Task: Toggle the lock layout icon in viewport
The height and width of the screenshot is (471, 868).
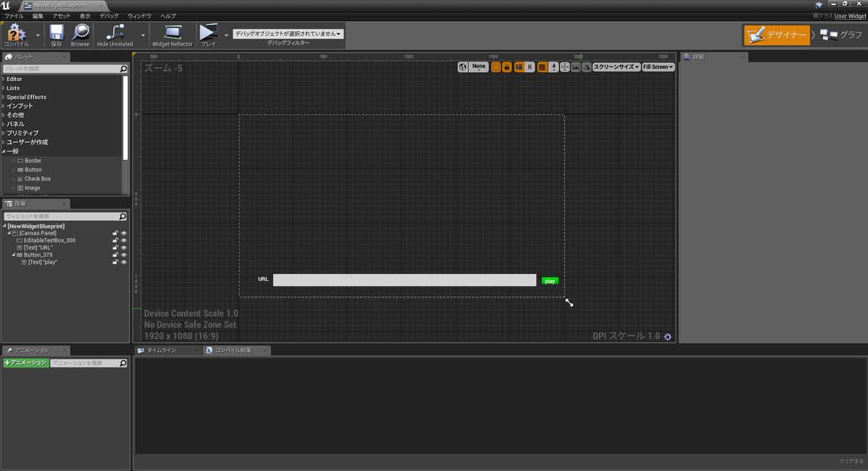Action: [507, 67]
